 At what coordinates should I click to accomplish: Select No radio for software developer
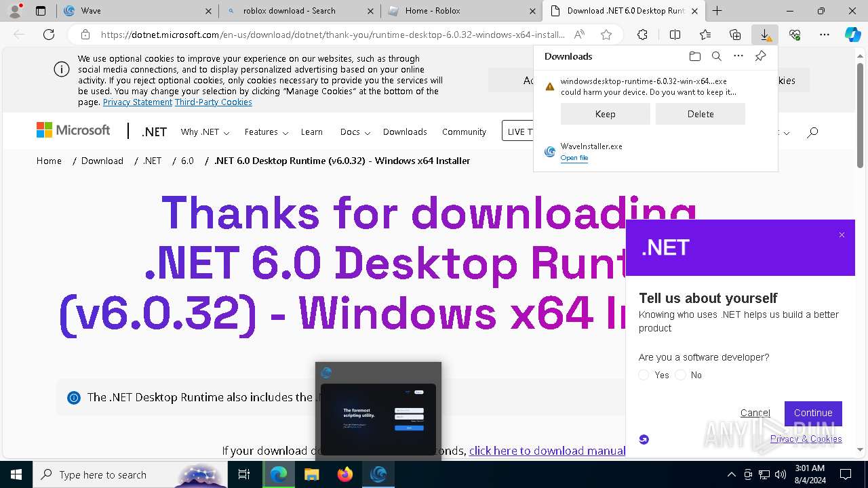tap(680, 375)
